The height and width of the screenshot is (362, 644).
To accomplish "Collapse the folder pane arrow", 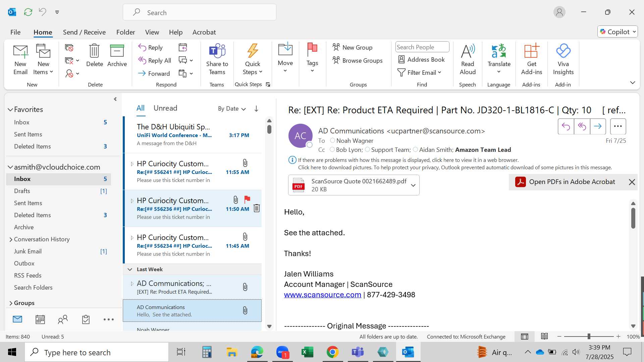I will pos(115,99).
